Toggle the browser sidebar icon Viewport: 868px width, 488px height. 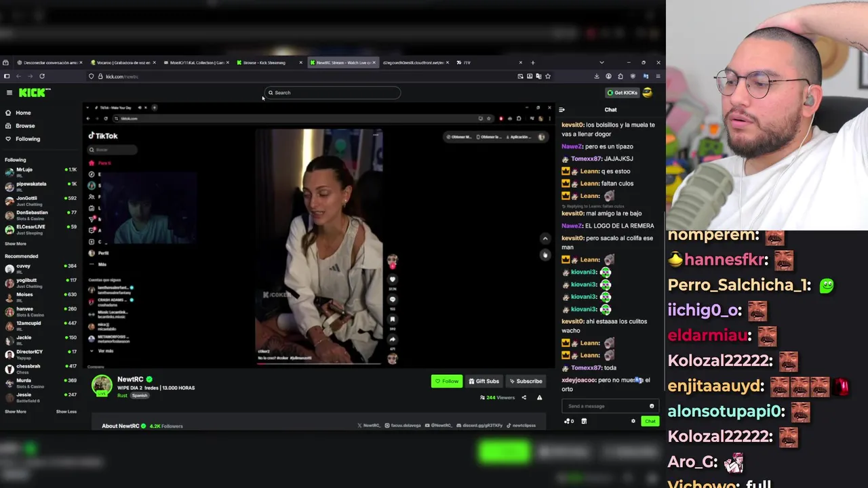7,77
